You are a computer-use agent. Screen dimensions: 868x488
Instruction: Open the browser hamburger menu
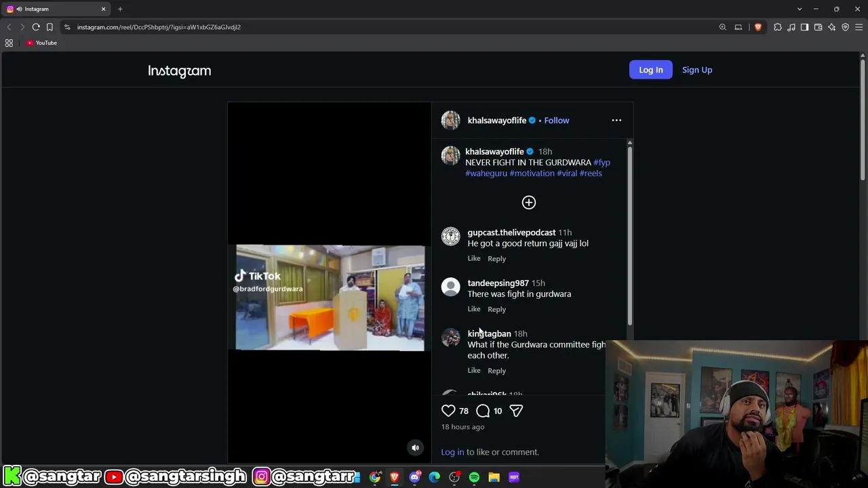(x=859, y=27)
